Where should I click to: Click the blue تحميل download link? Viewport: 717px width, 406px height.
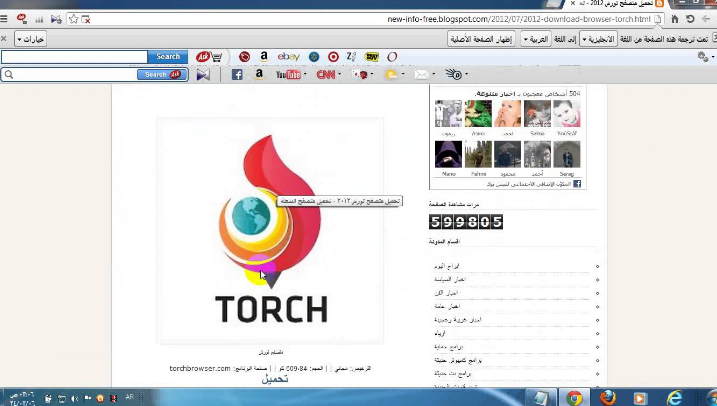pyautogui.click(x=275, y=379)
